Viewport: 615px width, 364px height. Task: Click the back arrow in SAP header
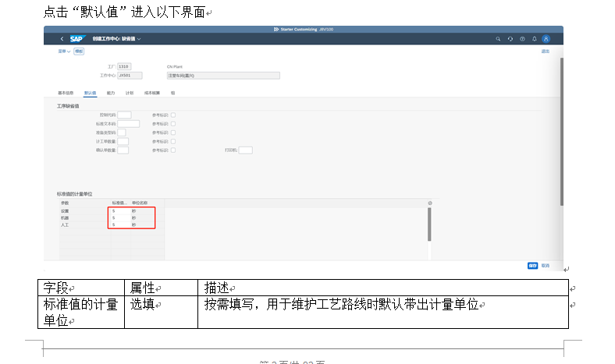click(x=62, y=38)
